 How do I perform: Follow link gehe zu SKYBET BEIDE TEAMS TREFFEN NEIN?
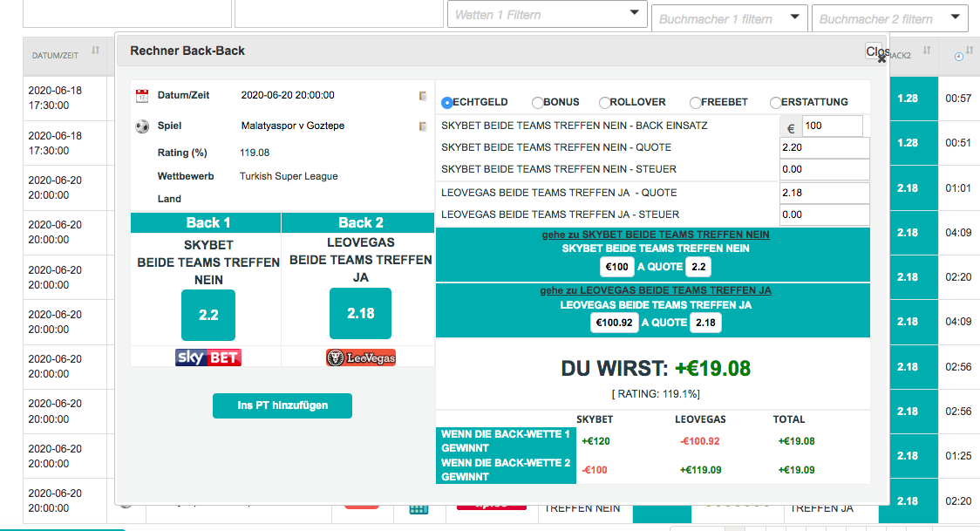tap(656, 235)
